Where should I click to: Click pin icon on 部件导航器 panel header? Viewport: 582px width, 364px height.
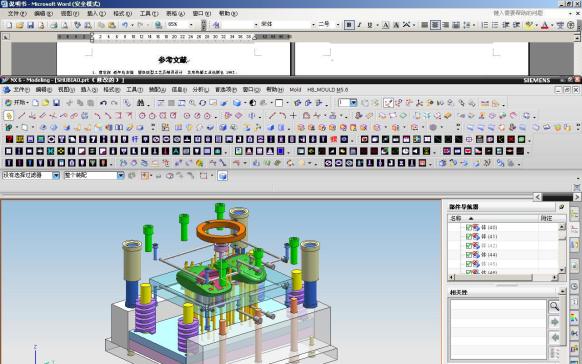pos(562,207)
